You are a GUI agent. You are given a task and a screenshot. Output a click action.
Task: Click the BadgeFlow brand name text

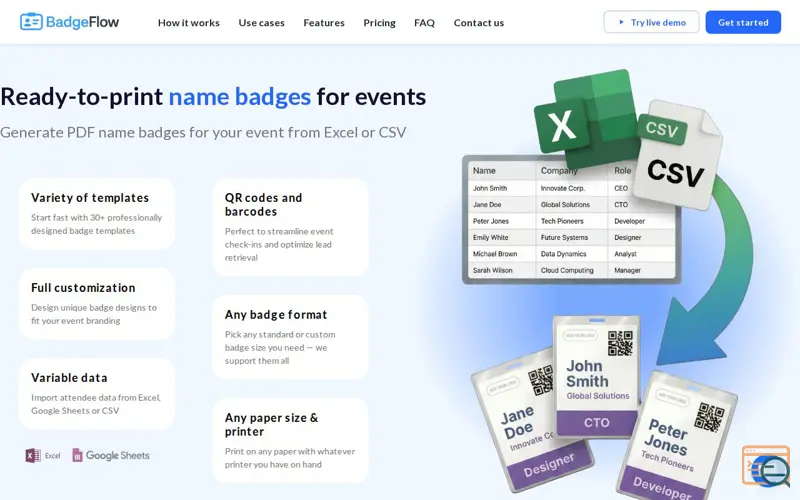[82, 22]
